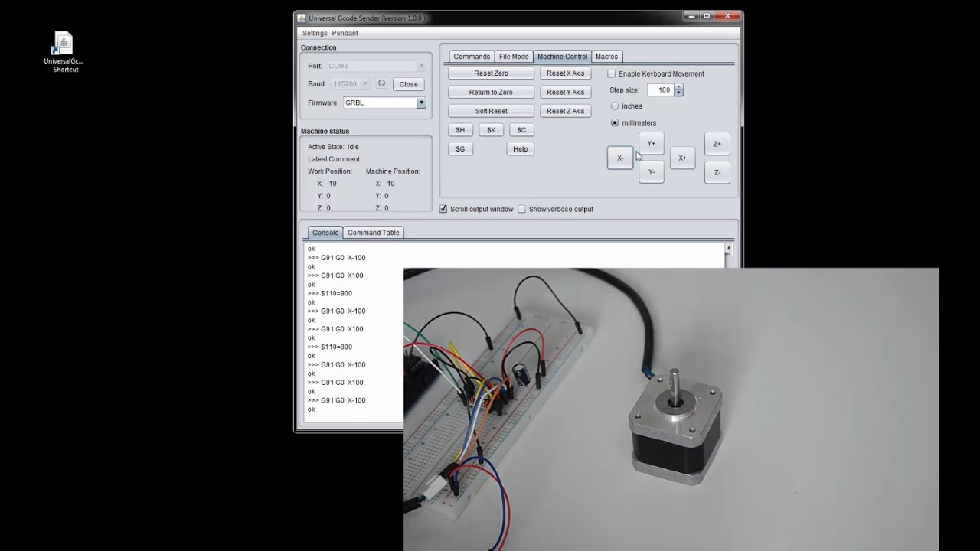The image size is (980, 551).
Task: Select the inches radio button
Action: tap(614, 106)
